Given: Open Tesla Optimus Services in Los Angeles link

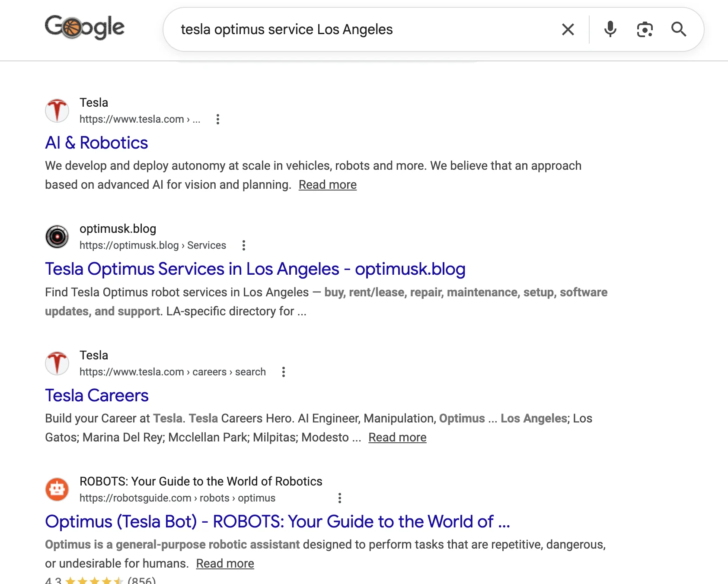Looking at the screenshot, I should [x=255, y=269].
